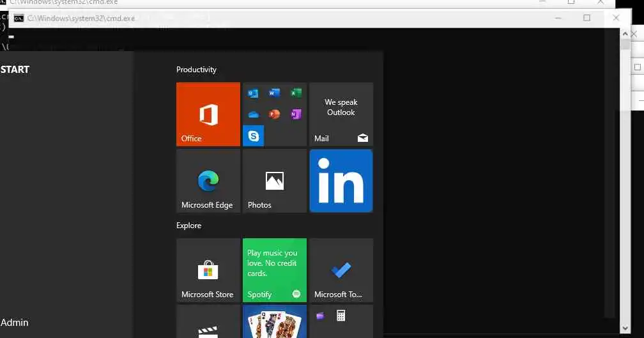Screen dimensions: 644x338
Task: Open the Spotify tile
Action: click(275, 270)
